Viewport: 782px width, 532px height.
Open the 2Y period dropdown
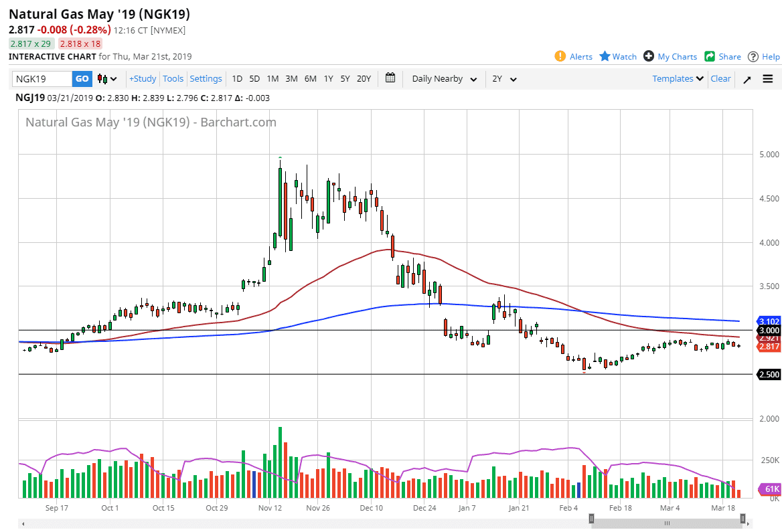coord(505,79)
